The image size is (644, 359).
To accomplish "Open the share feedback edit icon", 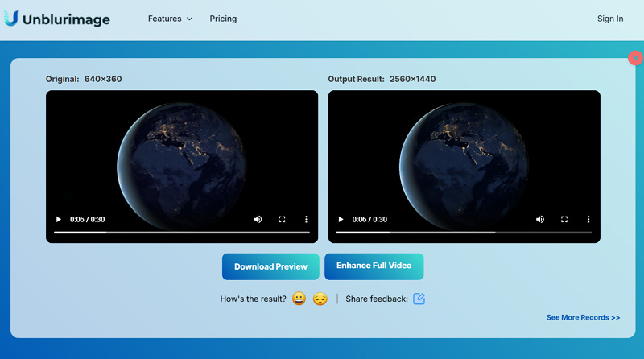I will 419,299.
